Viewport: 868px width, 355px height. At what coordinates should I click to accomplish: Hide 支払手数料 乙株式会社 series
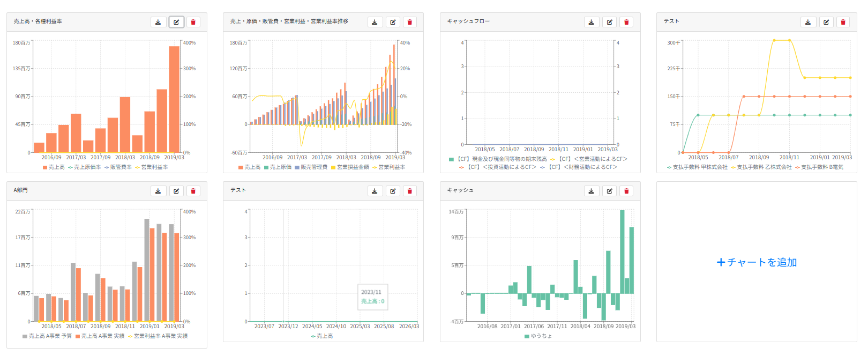pyautogui.click(x=761, y=167)
